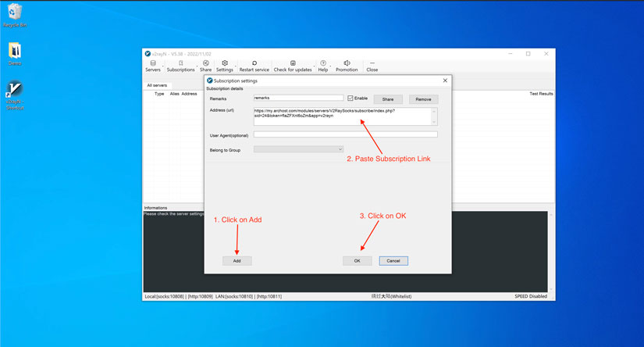Open the v2rayN desktop shortcut
Image resolution: width=644 pixels, height=347 pixels.
15,93
